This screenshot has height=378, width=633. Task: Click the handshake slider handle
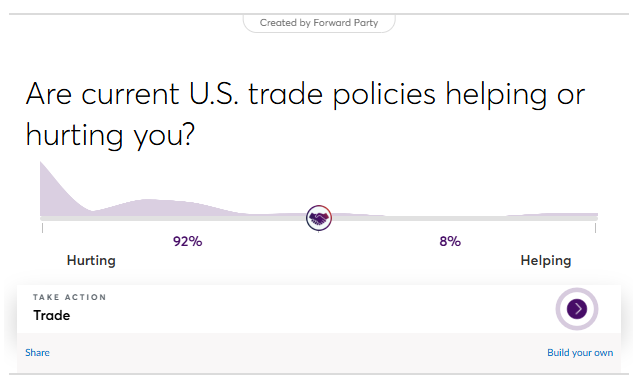click(319, 218)
